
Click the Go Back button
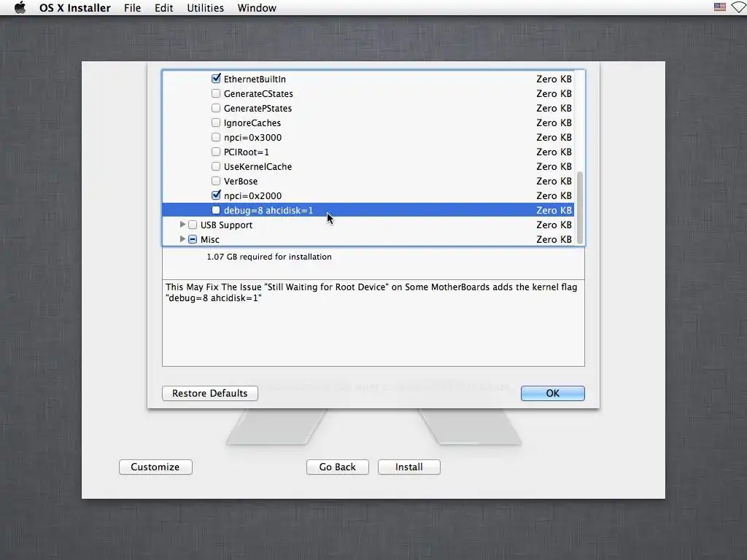[337, 467]
